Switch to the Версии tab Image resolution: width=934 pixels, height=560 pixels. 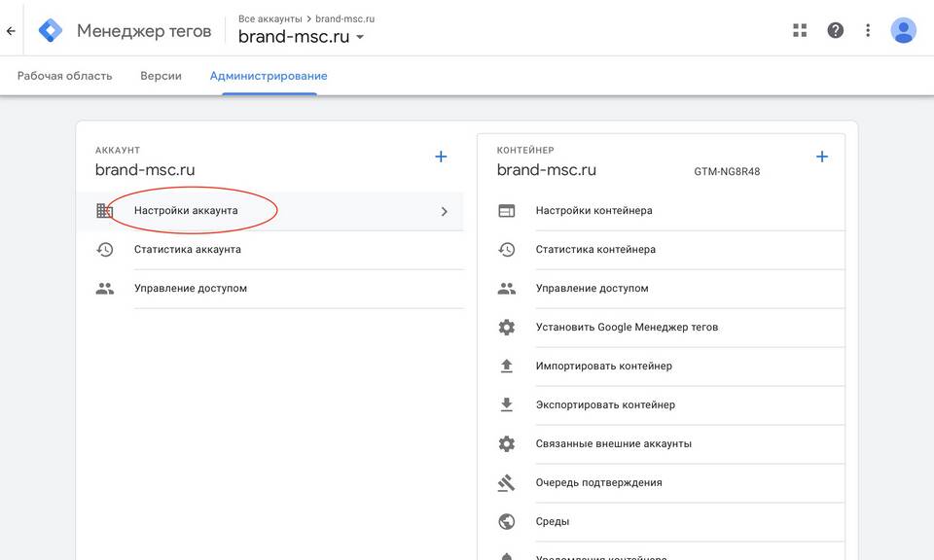tap(161, 76)
